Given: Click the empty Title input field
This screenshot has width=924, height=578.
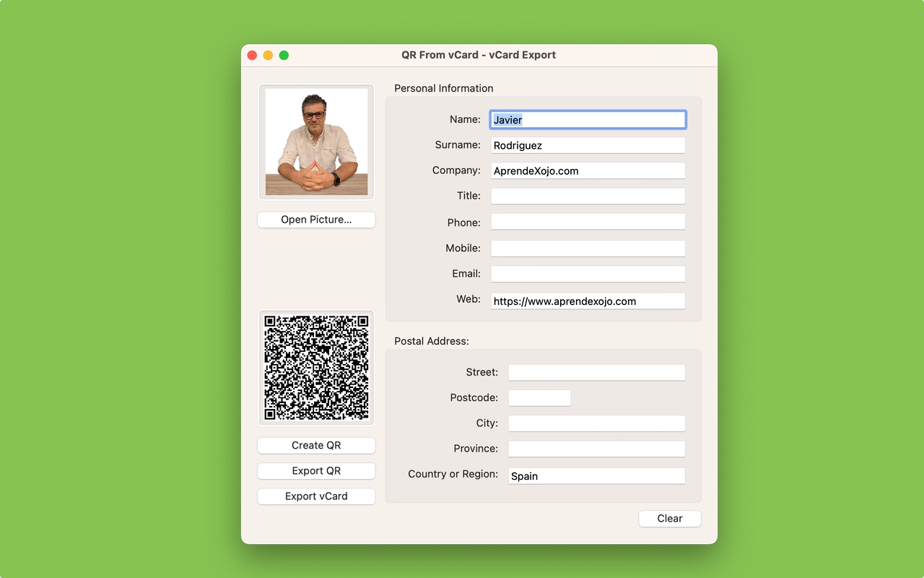Looking at the screenshot, I should pyautogui.click(x=588, y=196).
